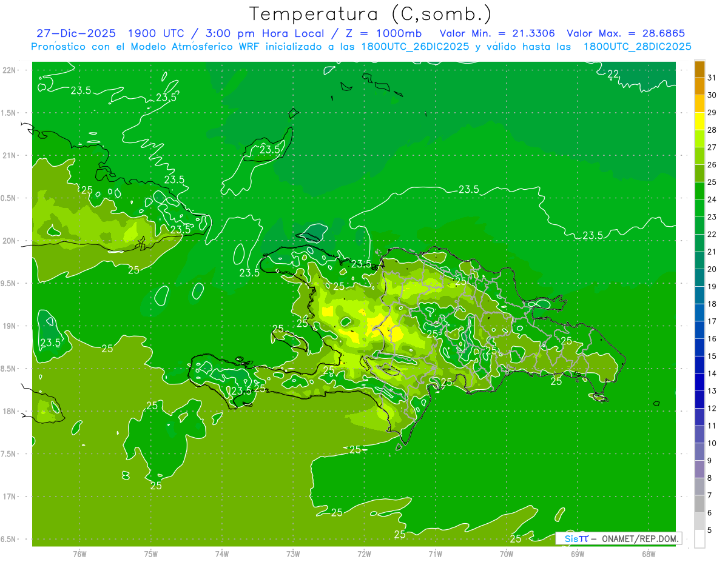This screenshot has width=728, height=562.
Task: Select the 'Z = 1000mb' level text
Action: (x=383, y=33)
